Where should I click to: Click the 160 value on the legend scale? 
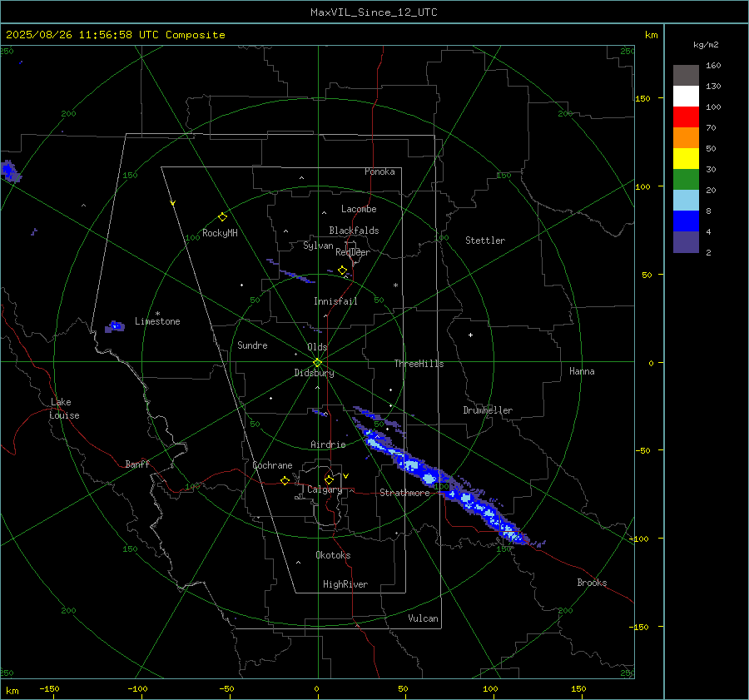pos(713,66)
